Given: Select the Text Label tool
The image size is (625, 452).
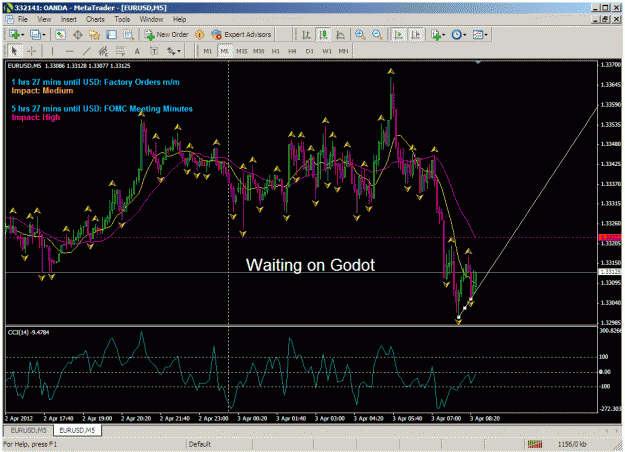Looking at the screenshot, I should pyautogui.click(x=154, y=51).
